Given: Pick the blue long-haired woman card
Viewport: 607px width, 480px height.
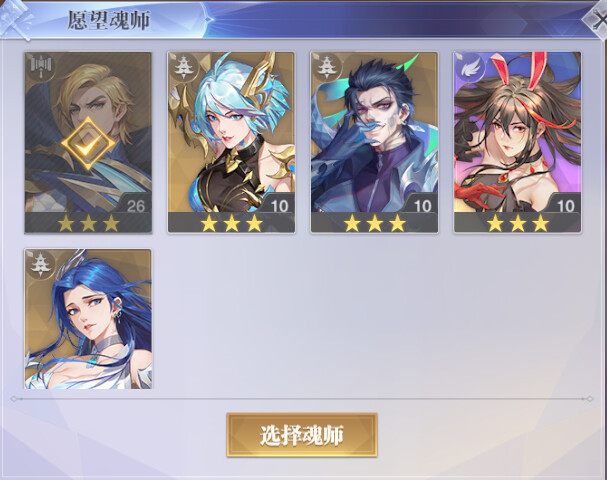Looking at the screenshot, I should (88, 319).
